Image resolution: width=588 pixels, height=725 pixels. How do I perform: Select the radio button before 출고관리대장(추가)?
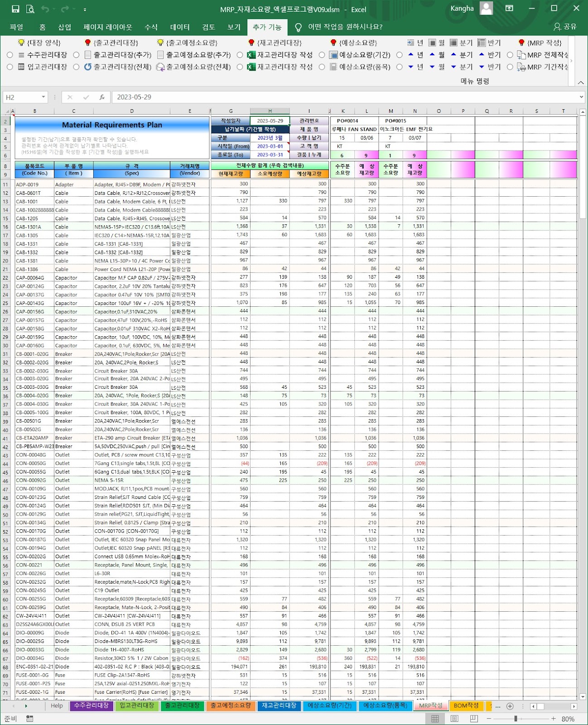(x=76, y=55)
